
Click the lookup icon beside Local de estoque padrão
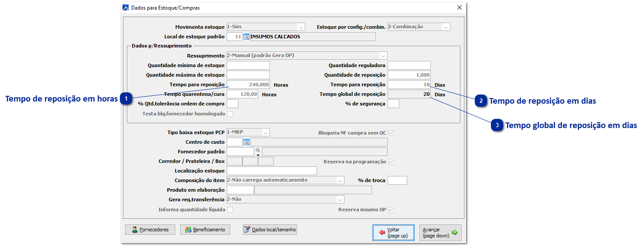click(246, 37)
